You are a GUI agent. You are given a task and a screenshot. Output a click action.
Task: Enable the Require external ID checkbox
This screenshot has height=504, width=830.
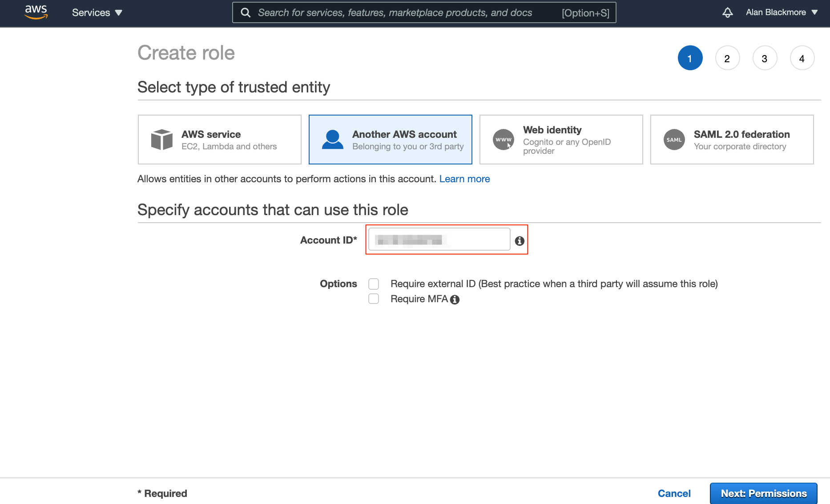374,284
